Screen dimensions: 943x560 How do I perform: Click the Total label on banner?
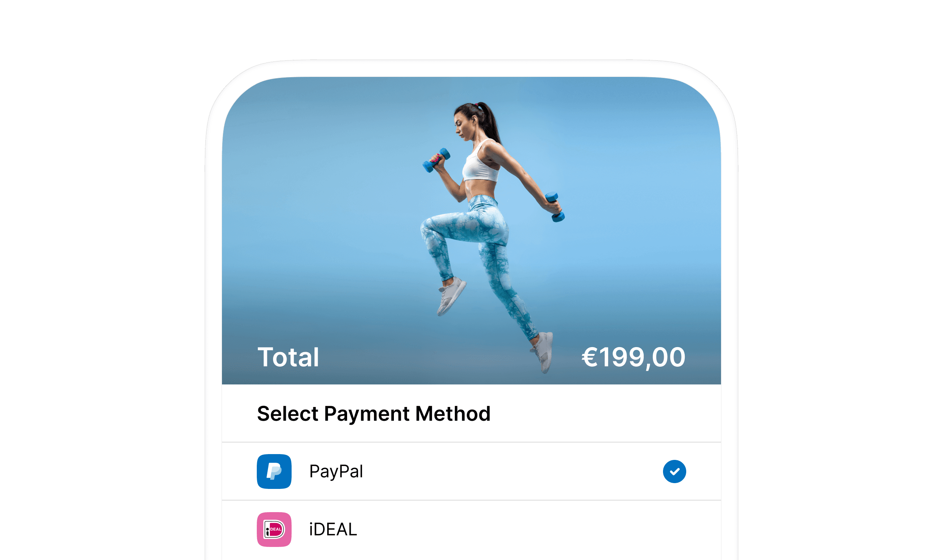point(288,357)
